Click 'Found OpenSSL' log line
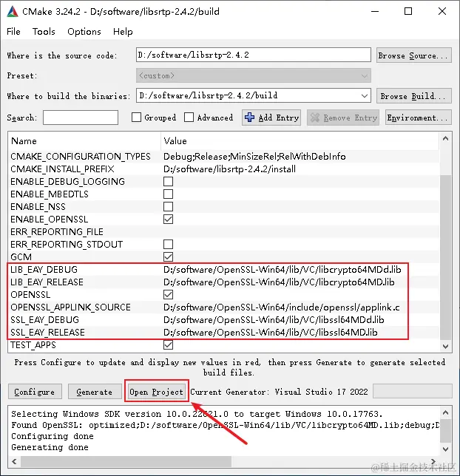Screen dimensions: 460x476 [x=225, y=425]
